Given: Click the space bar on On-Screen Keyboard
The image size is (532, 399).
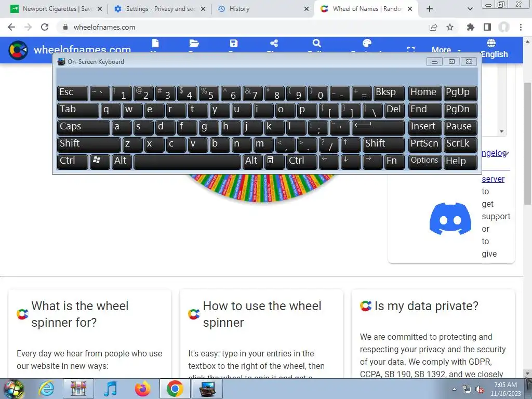Looking at the screenshot, I should [x=187, y=162].
